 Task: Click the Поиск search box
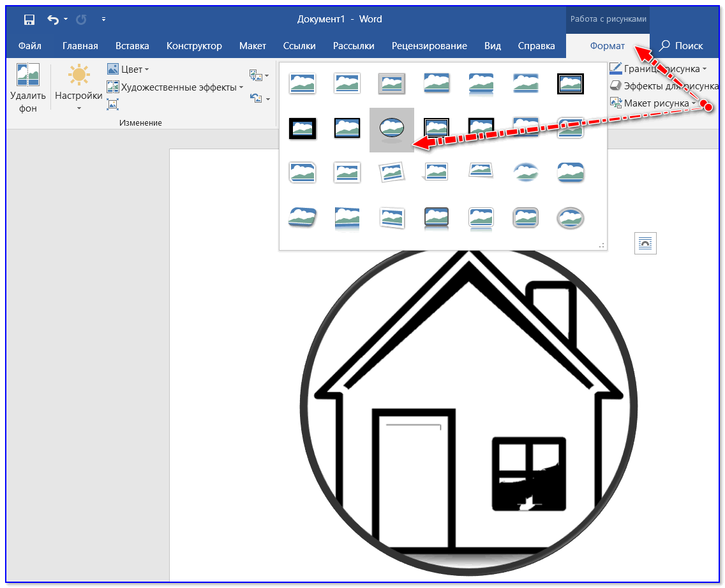pyautogui.click(x=681, y=46)
